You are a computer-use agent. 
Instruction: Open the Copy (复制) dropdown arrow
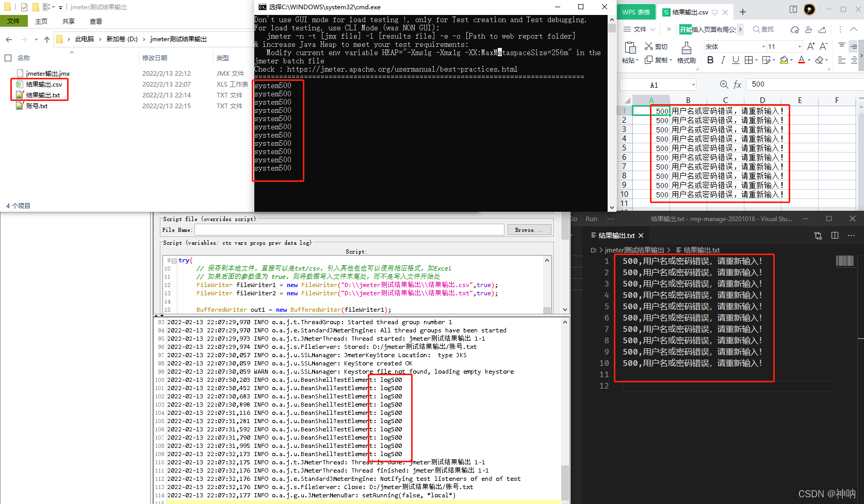(x=671, y=60)
